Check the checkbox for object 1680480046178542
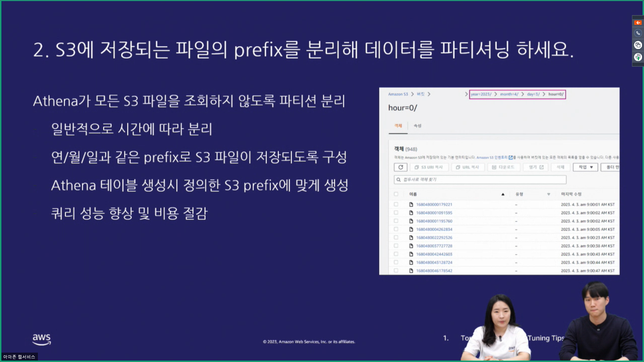Screen dimensions: 644x362 click(x=396, y=270)
